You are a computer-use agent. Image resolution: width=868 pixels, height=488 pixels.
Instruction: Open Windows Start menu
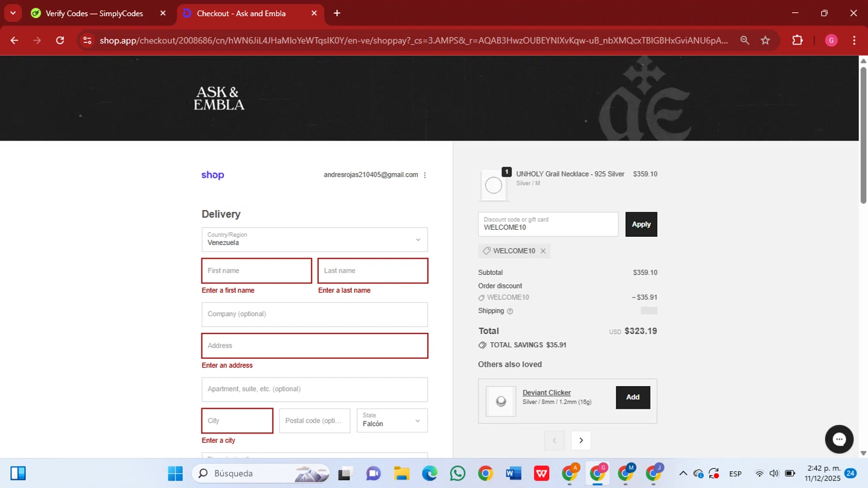click(175, 474)
